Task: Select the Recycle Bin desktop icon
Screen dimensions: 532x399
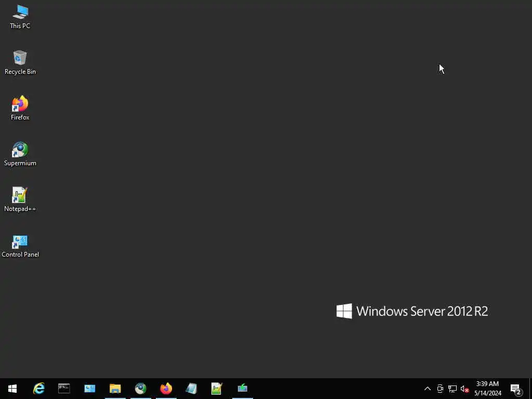Action: (20, 63)
